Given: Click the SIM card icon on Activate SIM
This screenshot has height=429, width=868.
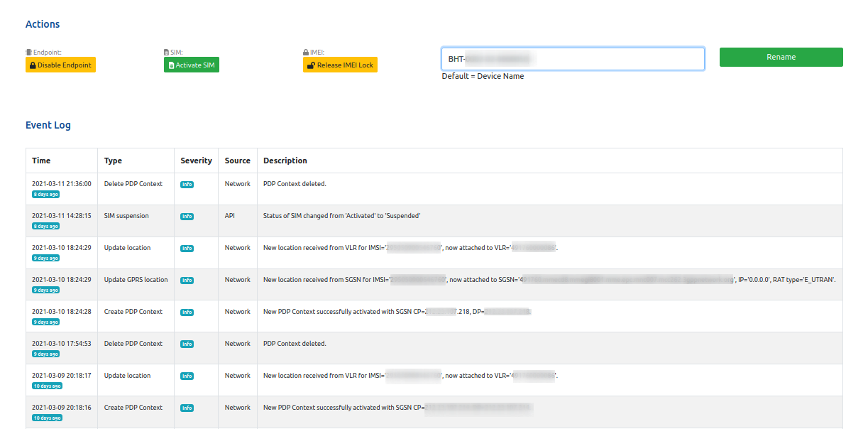Looking at the screenshot, I should [x=171, y=65].
